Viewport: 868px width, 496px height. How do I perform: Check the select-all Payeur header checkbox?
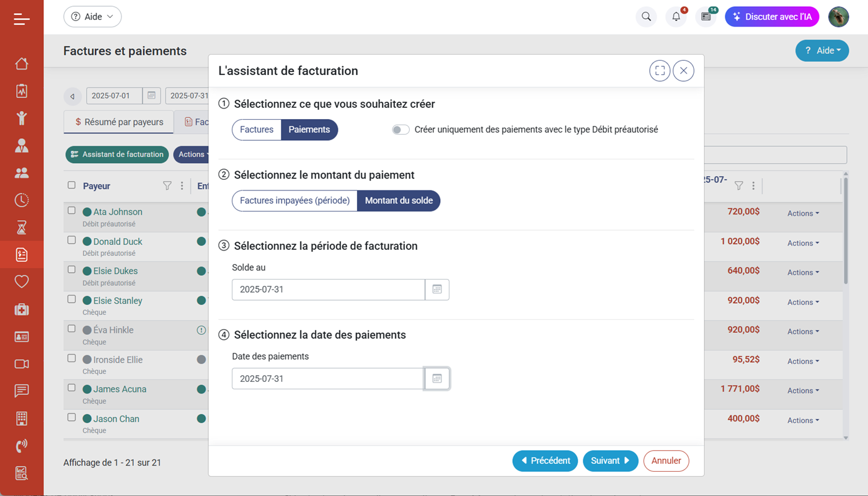click(71, 185)
